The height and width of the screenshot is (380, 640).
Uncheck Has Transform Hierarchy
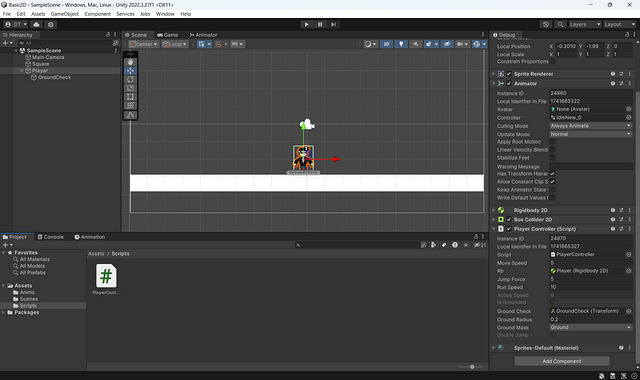pyautogui.click(x=552, y=174)
